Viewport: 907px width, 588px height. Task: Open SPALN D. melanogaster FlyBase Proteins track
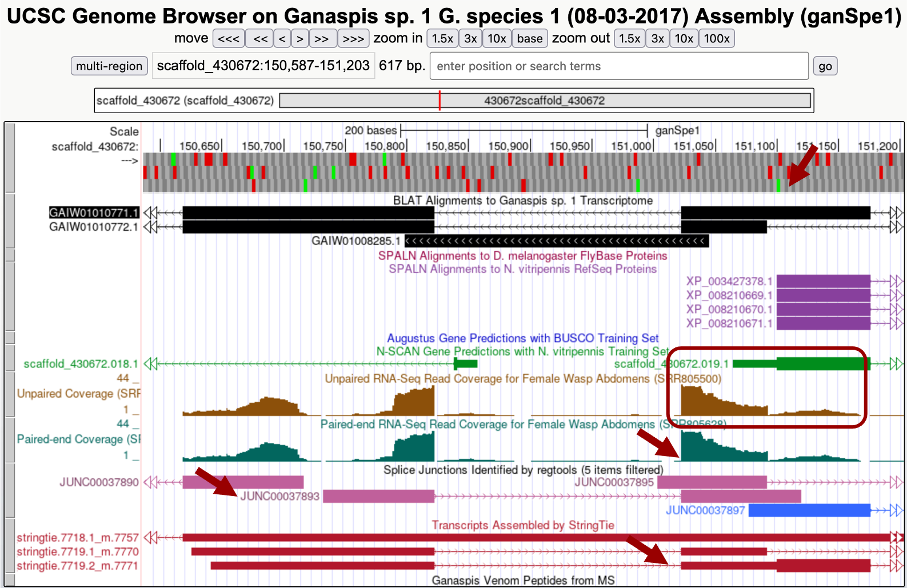tap(523, 256)
